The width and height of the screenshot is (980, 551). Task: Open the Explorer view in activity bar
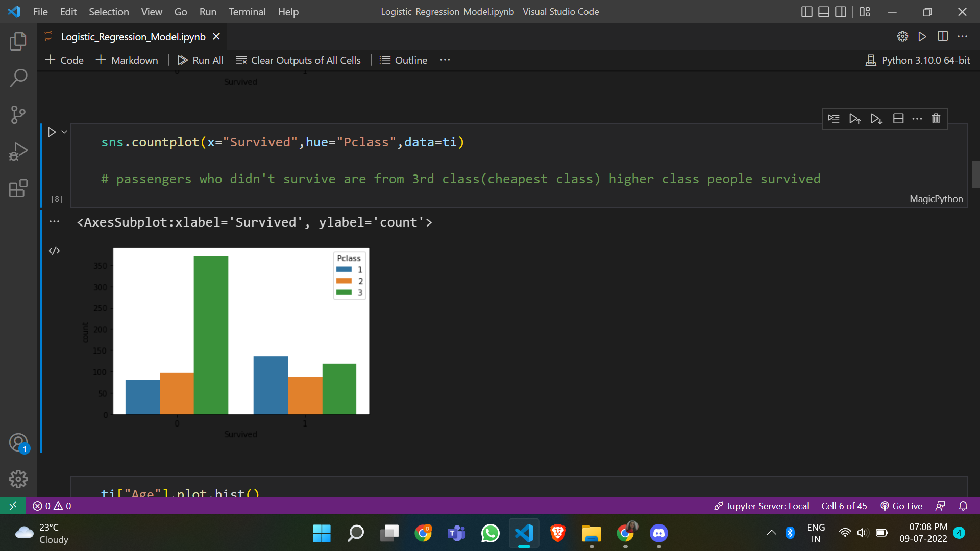[x=18, y=41]
